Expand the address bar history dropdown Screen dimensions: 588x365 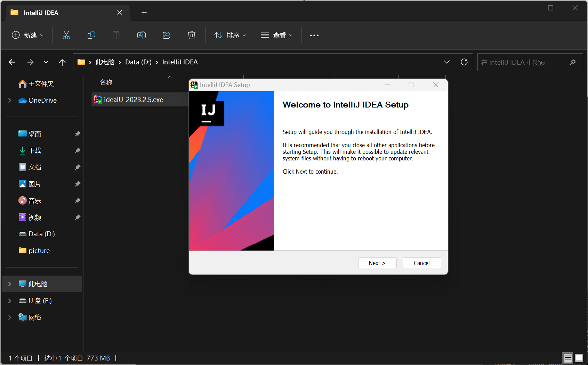[x=447, y=62]
